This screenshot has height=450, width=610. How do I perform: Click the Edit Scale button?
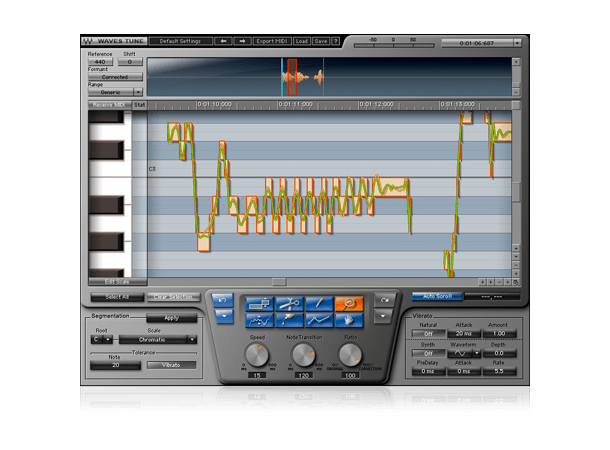[x=117, y=282]
